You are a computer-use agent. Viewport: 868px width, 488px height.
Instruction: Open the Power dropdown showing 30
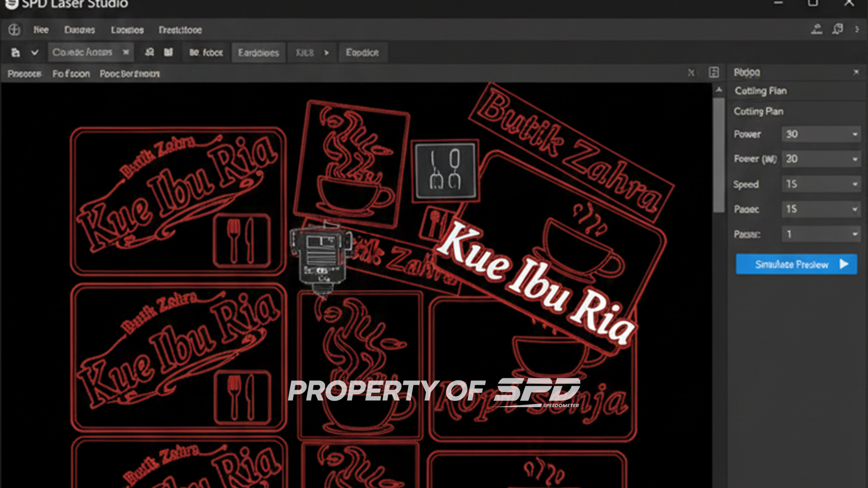pos(821,134)
